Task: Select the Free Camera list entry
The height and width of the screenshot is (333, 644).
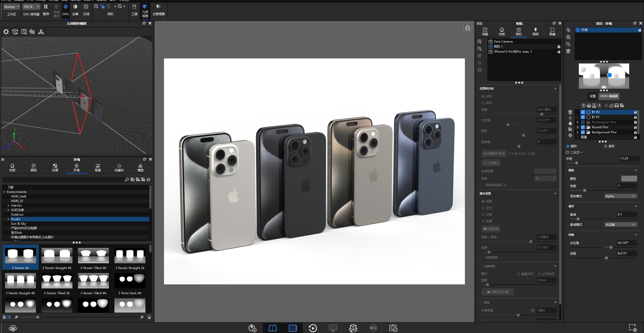Action: tap(524, 42)
